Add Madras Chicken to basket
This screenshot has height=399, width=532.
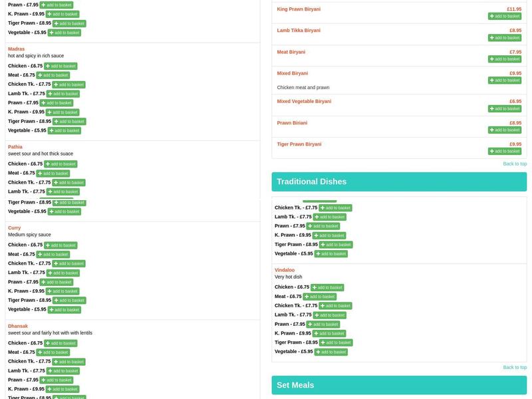pos(61,66)
